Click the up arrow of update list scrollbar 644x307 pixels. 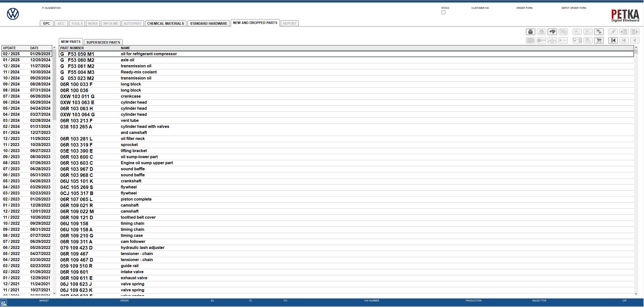click(x=54, y=48)
